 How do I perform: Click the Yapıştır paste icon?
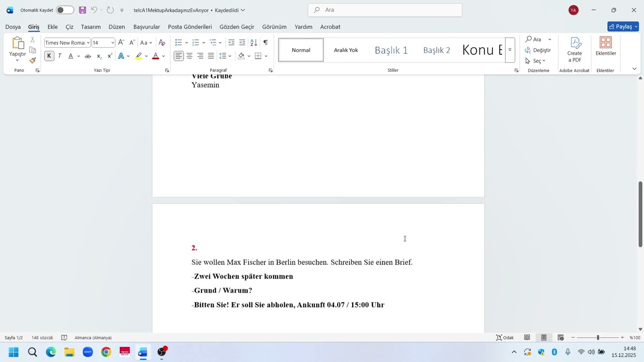click(18, 44)
